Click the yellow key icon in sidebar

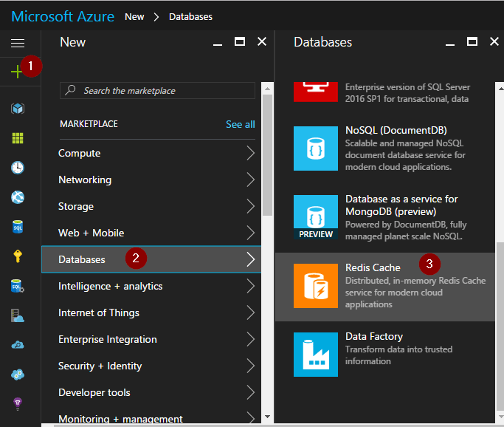tap(18, 256)
